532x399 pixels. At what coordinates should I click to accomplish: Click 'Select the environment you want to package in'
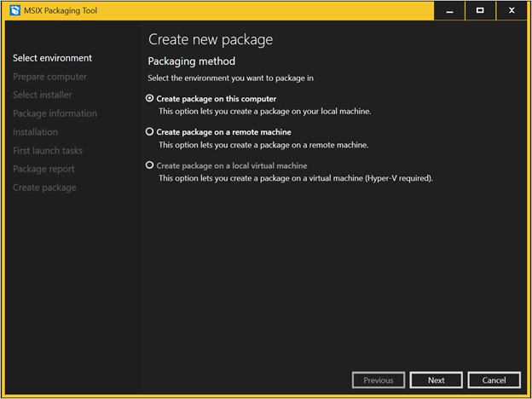point(231,78)
